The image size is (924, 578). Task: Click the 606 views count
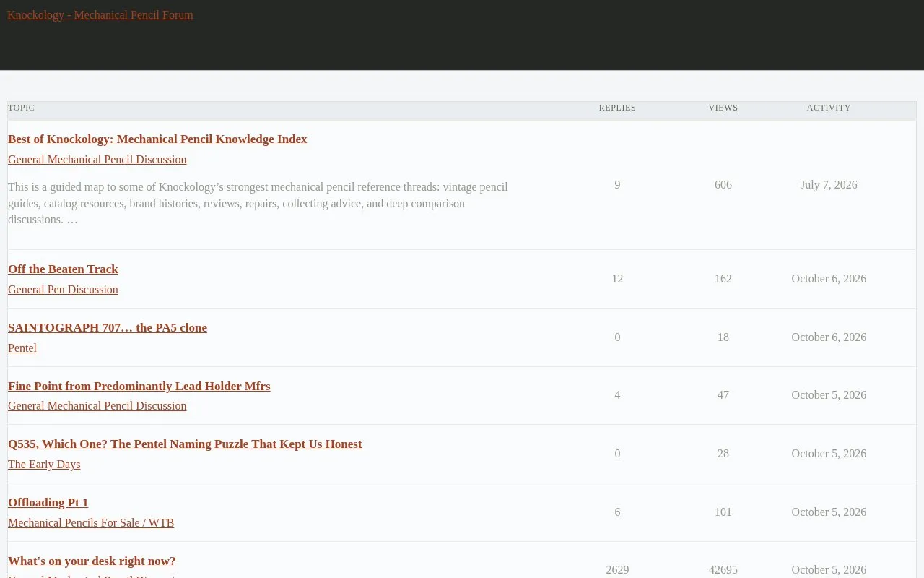tap(723, 185)
